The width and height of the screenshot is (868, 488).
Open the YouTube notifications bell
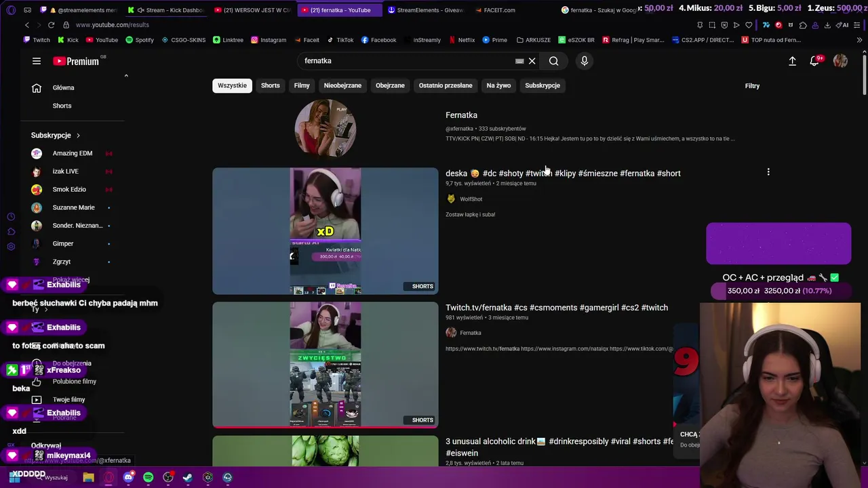tap(814, 61)
